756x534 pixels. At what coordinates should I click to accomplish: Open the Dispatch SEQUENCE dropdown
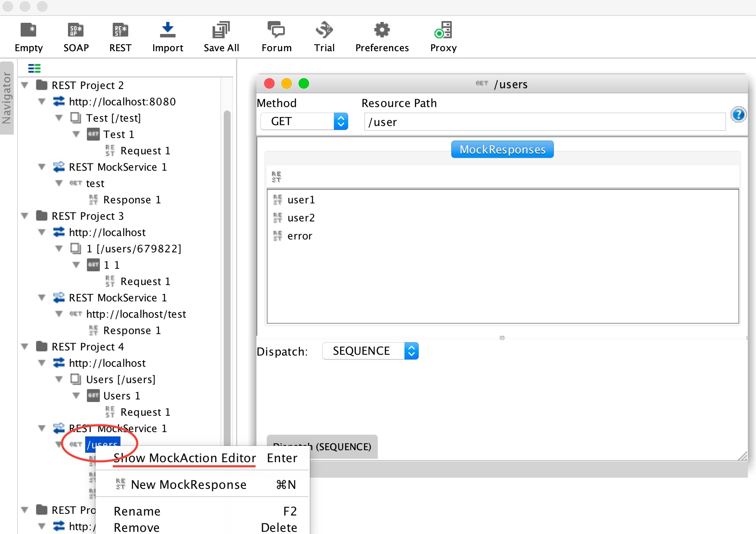[x=370, y=351]
